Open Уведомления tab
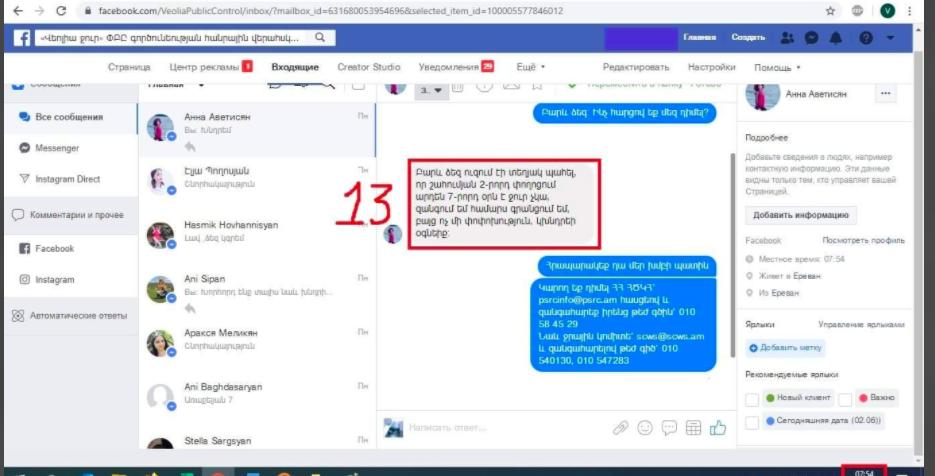 pyautogui.click(x=456, y=67)
